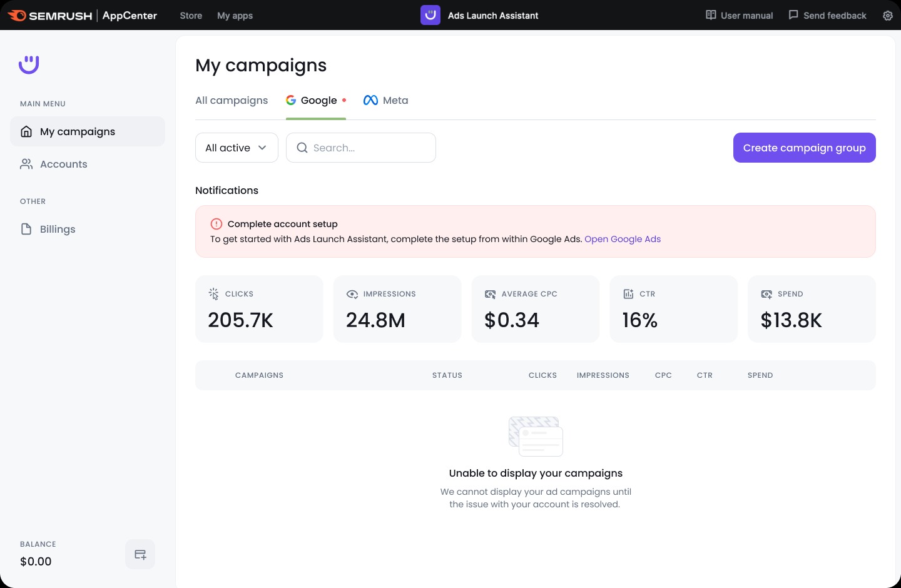Select My campaigns in sidebar
This screenshot has height=588, width=901.
[x=88, y=131]
